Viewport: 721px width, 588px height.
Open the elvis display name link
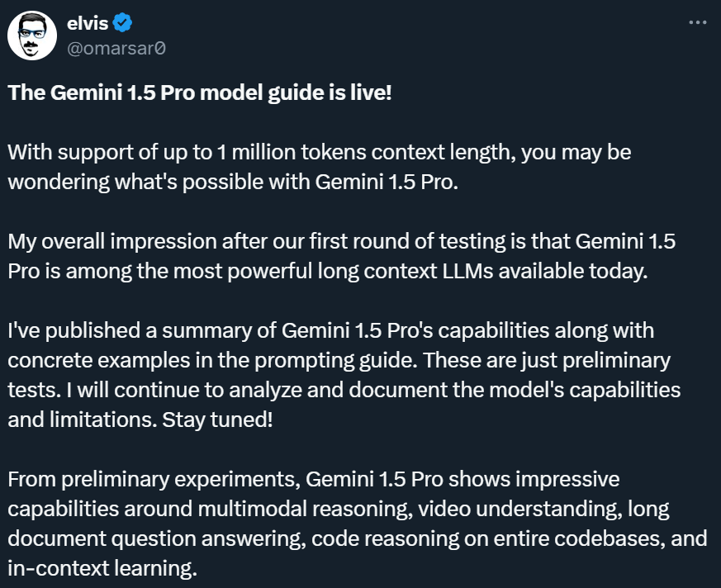point(87,23)
